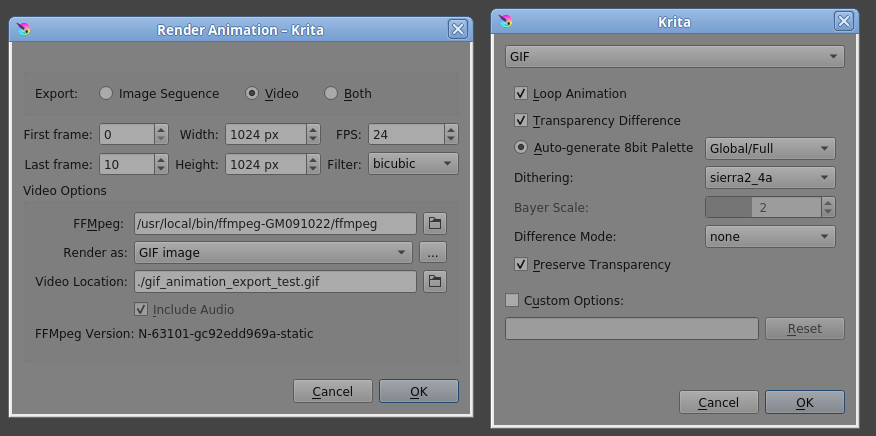Open render options with the ellipsis button
The width and height of the screenshot is (876, 436).
click(x=431, y=253)
